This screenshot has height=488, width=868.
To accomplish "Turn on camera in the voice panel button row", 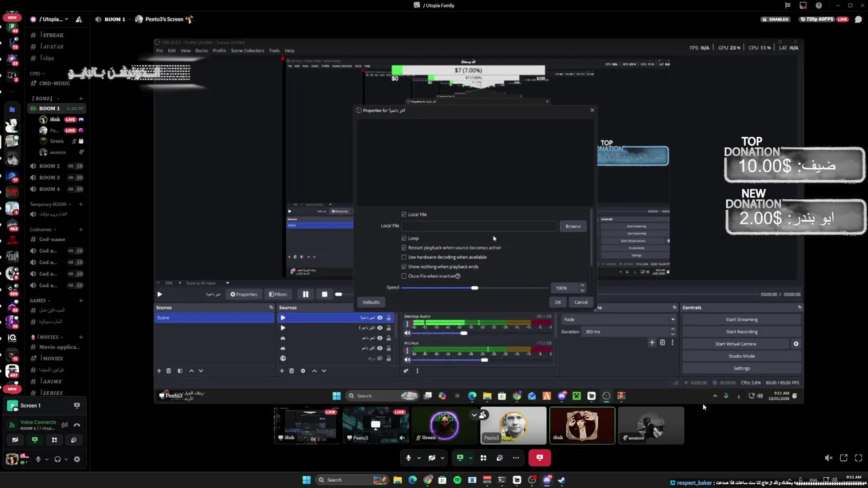I will [15, 440].
